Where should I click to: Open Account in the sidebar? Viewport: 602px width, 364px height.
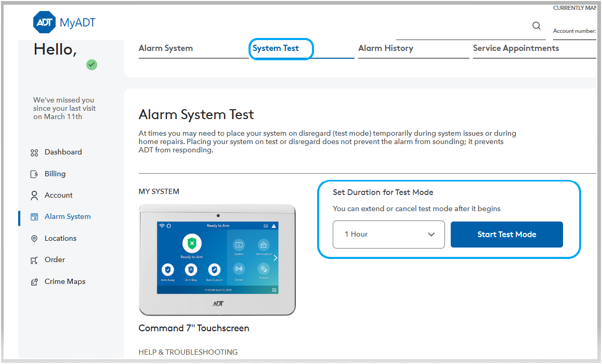(58, 195)
